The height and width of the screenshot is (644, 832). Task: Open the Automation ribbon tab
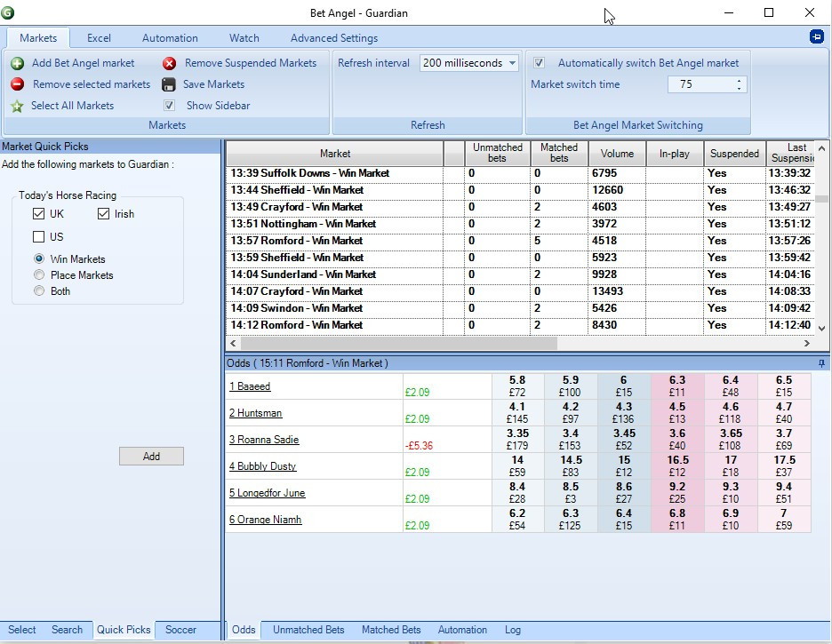[170, 38]
